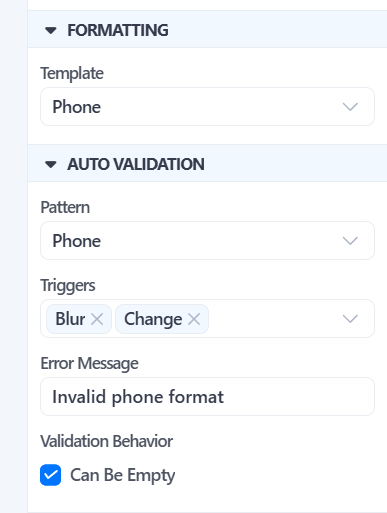Click the FORMATTING section header
The height and width of the screenshot is (513, 387).
207,29
